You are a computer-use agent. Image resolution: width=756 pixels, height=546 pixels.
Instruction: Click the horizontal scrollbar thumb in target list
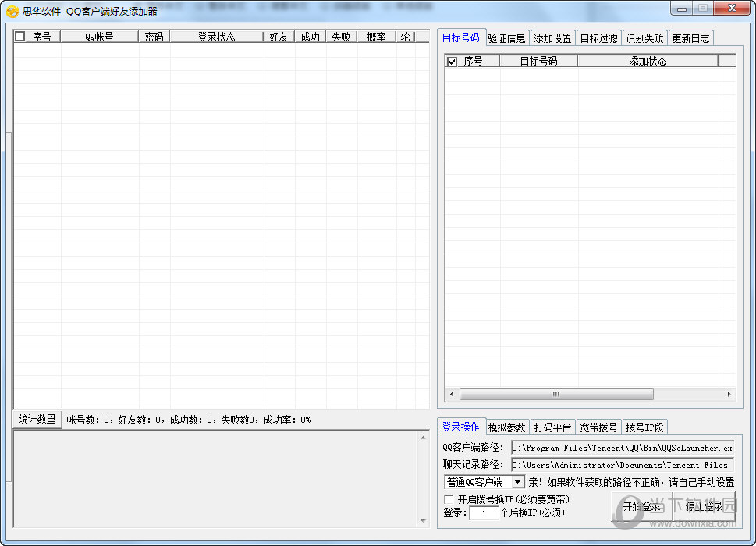click(x=556, y=394)
